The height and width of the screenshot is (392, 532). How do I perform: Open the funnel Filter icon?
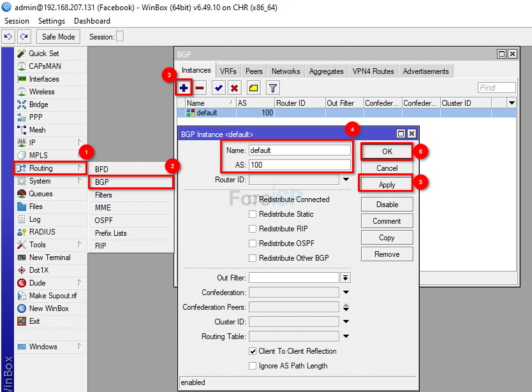(x=272, y=88)
